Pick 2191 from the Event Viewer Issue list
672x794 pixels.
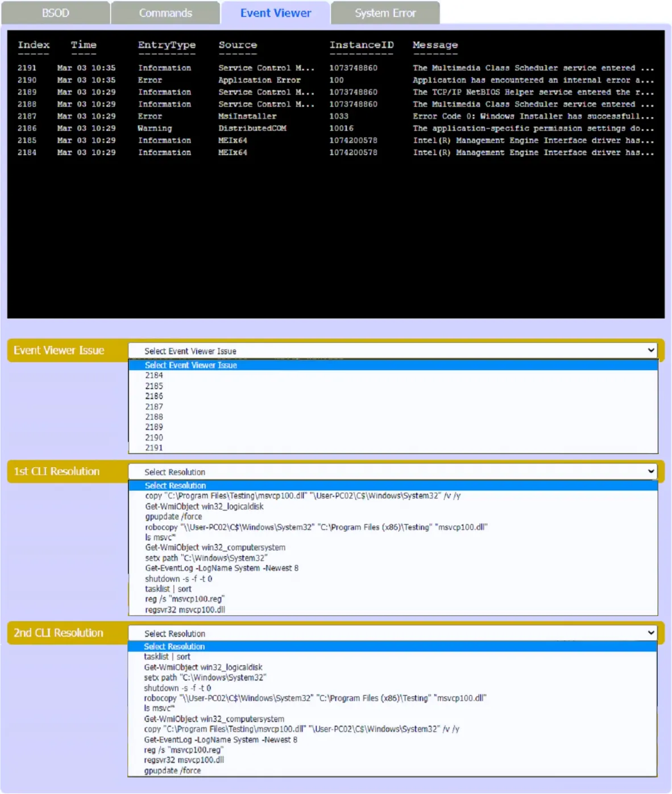pos(393,448)
